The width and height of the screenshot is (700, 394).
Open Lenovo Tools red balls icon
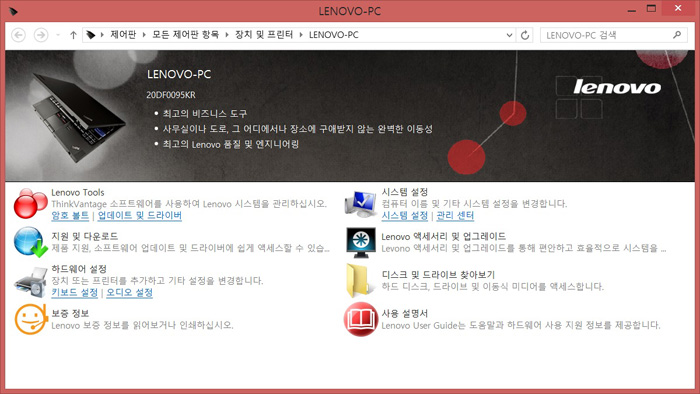[x=30, y=203]
